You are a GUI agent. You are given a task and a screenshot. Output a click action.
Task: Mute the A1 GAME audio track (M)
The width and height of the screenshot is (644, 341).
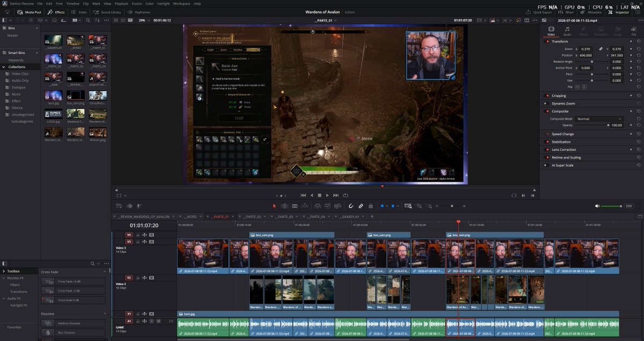tap(158, 321)
